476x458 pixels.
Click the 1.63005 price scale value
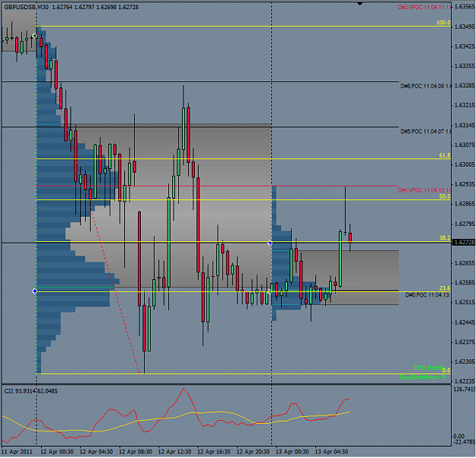(x=465, y=164)
